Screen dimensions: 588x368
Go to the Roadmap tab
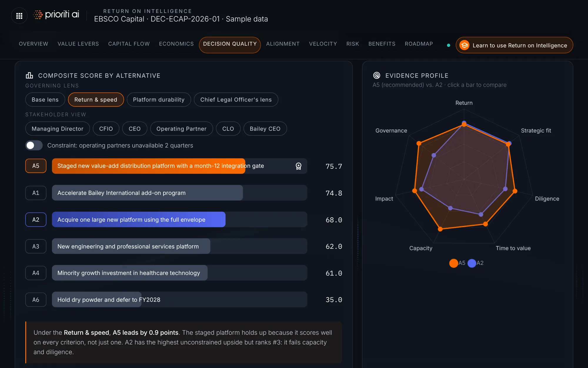point(419,44)
